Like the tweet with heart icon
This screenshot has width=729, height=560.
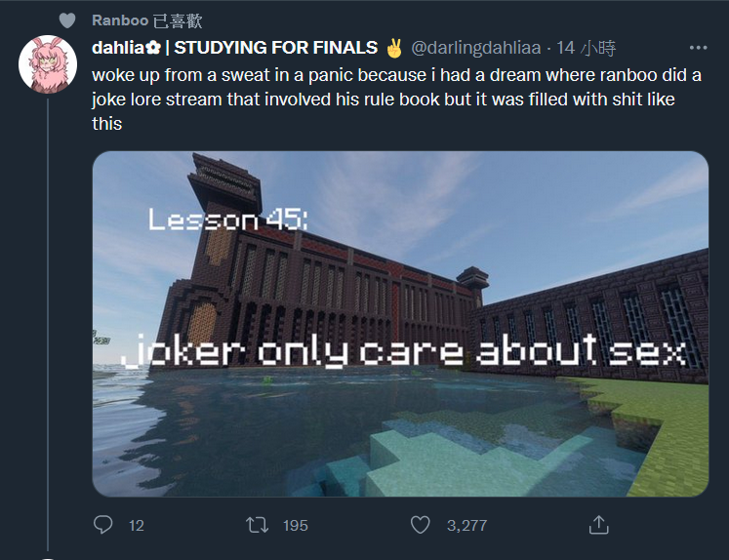coord(421,525)
